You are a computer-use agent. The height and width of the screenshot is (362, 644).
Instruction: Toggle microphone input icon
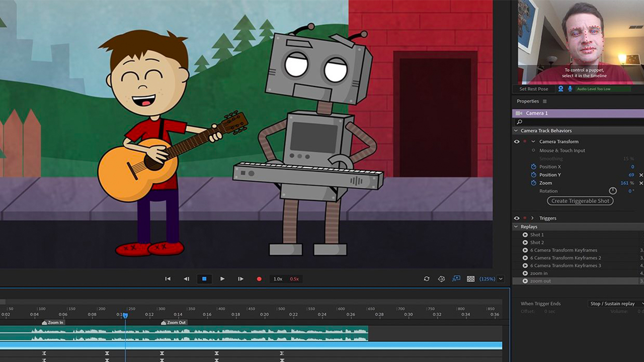pyautogui.click(x=570, y=89)
